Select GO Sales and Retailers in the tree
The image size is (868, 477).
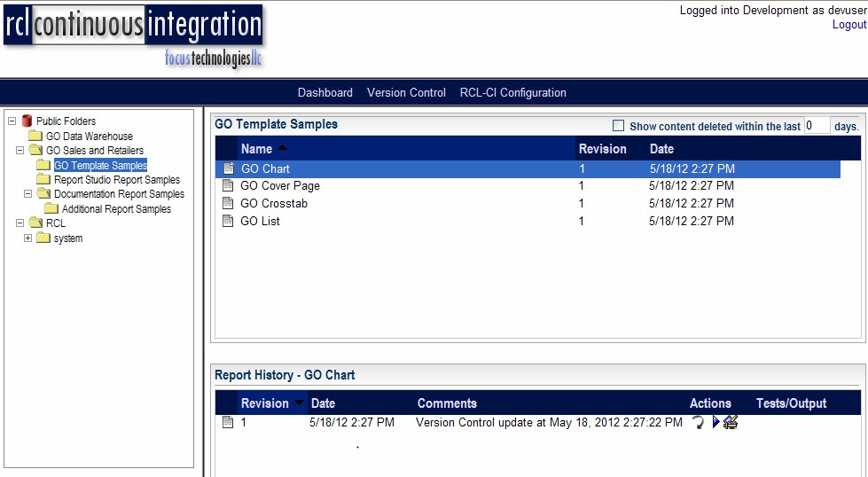(95, 150)
